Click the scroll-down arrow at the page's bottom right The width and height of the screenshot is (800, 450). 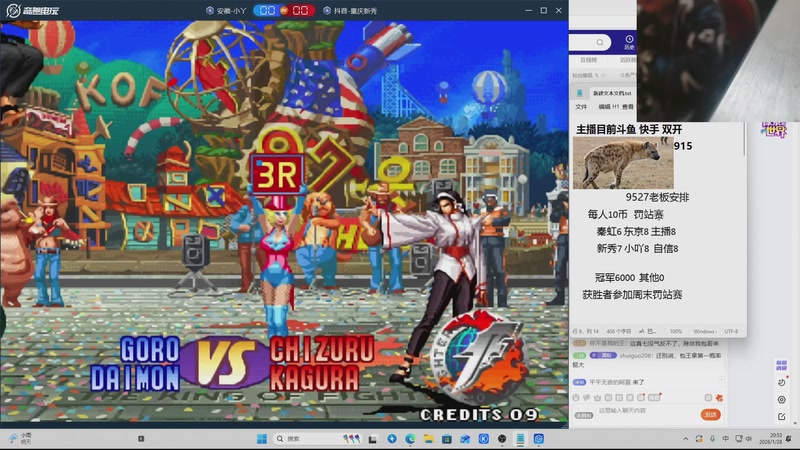point(795,423)
